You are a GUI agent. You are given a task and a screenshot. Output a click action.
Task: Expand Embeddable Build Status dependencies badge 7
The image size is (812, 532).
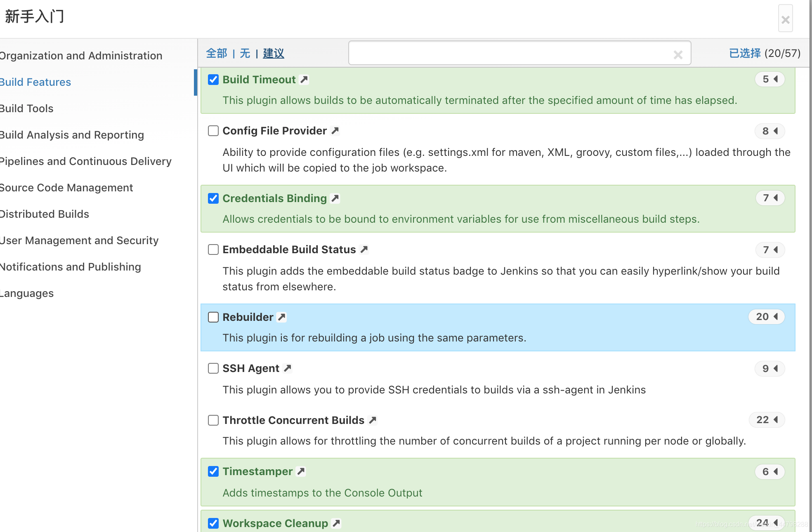click(x=770, y=250)
